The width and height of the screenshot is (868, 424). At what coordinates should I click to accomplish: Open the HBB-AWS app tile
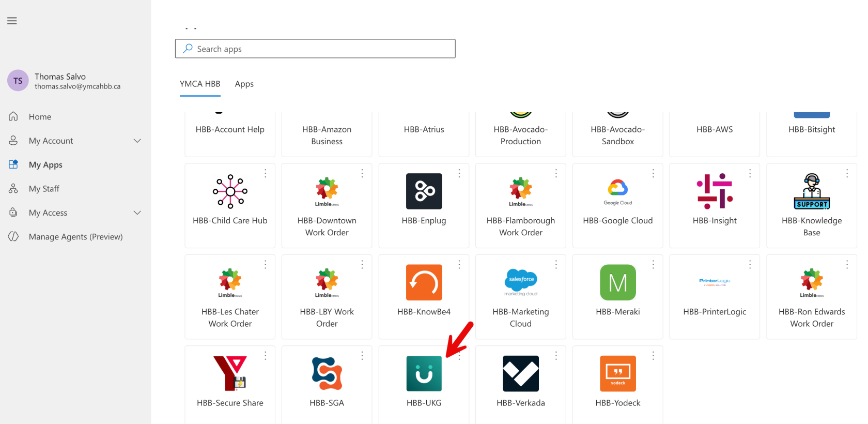tap(715, 133)
